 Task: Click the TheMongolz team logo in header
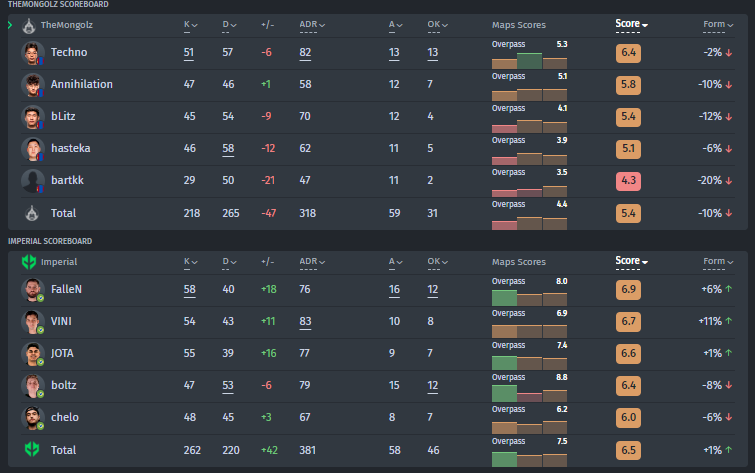(30, 24)
